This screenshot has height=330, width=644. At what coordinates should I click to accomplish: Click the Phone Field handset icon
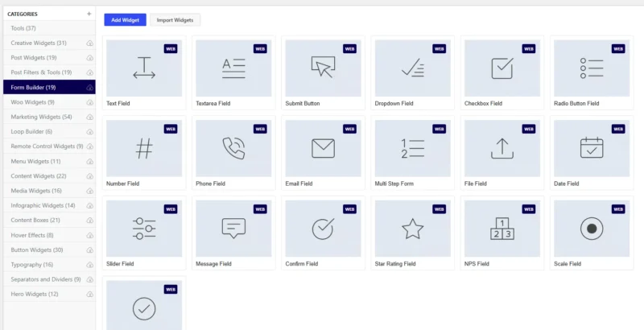[x=233, y=148]
